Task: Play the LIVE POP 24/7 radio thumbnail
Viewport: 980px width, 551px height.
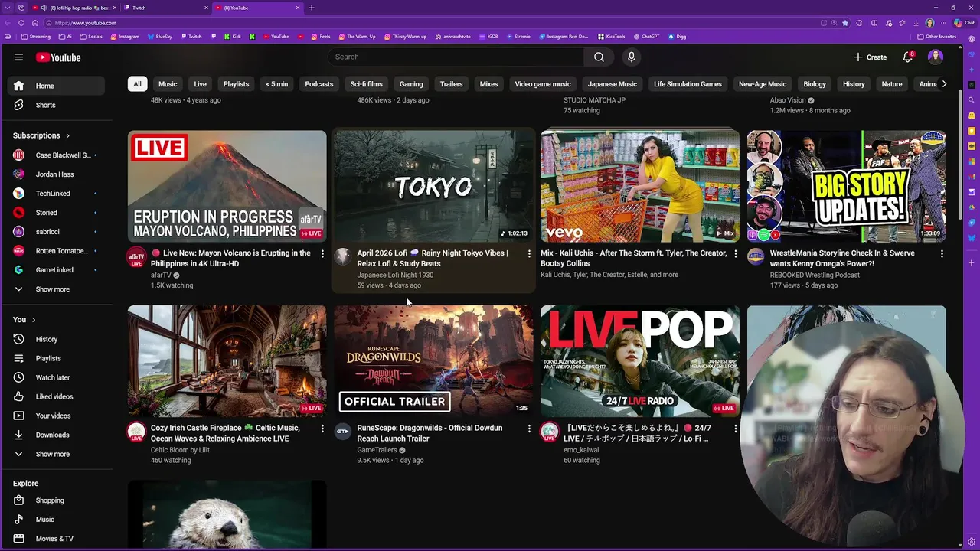Action: pos(640,361)
